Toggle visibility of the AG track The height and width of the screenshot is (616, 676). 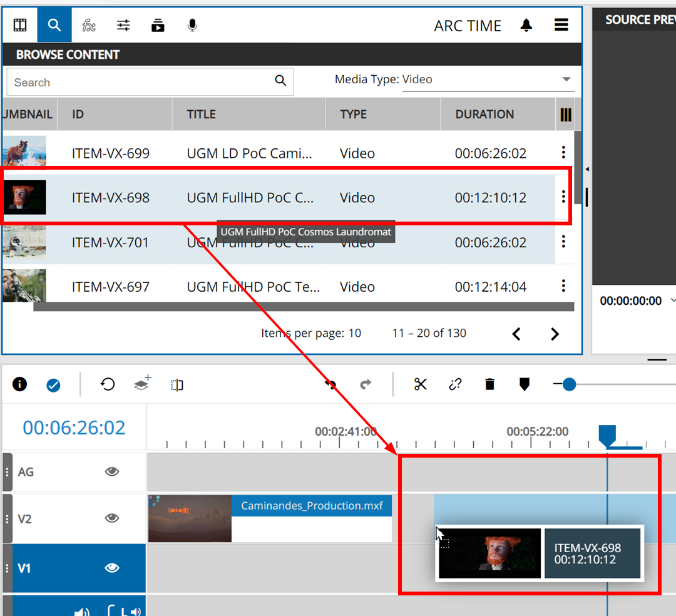tap(112, 472)
